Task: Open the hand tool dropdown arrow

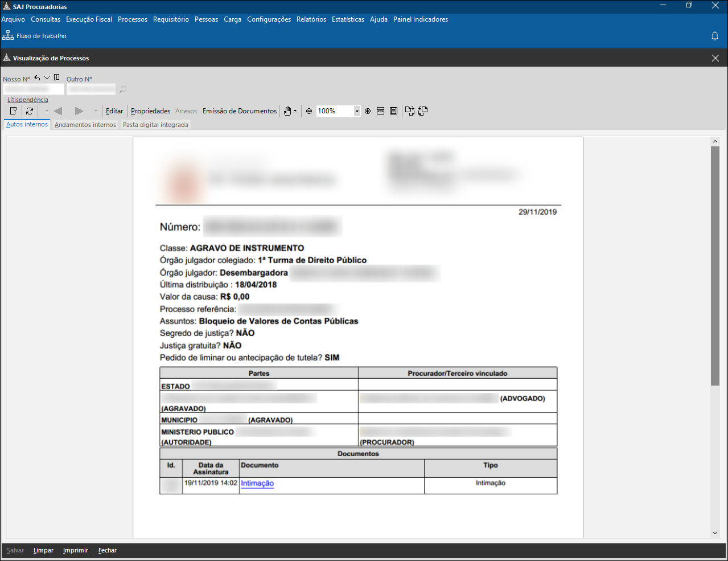Action: pyautogui.click(x=295, y=111)
